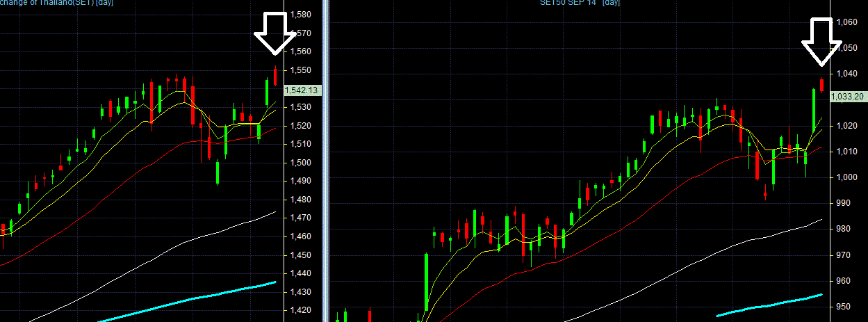
Task: Click the 970 axis value on SET50 chart
Action: coord(843,255)
